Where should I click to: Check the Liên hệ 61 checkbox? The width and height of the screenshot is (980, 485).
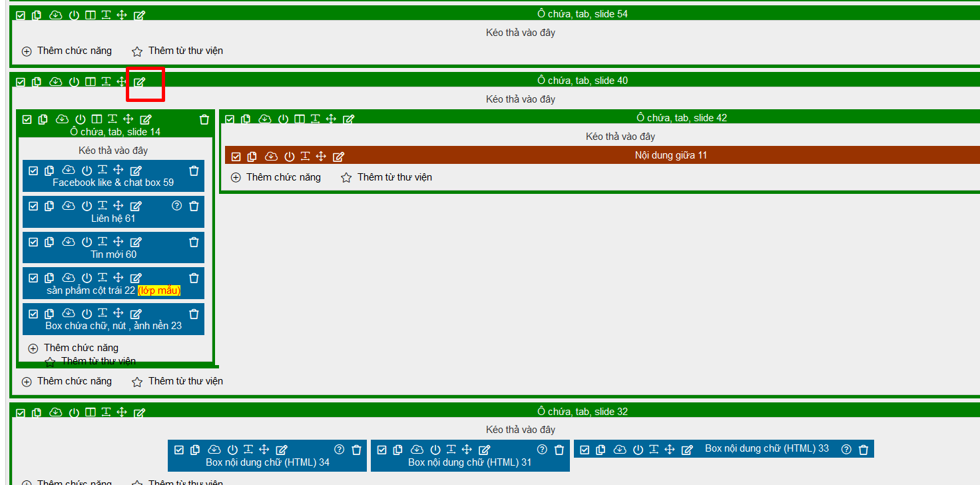click(x=33, y=206)
